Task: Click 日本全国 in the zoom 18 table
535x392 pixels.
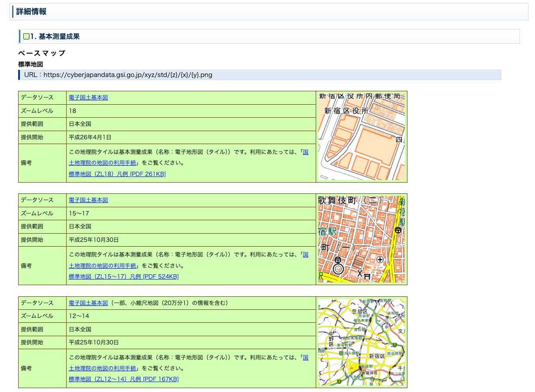Action: 80,124
